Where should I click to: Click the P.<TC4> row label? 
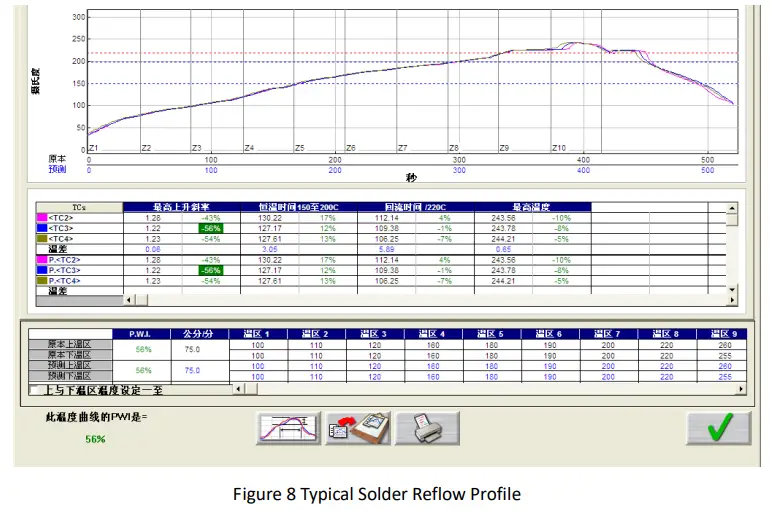coord(64,280)
